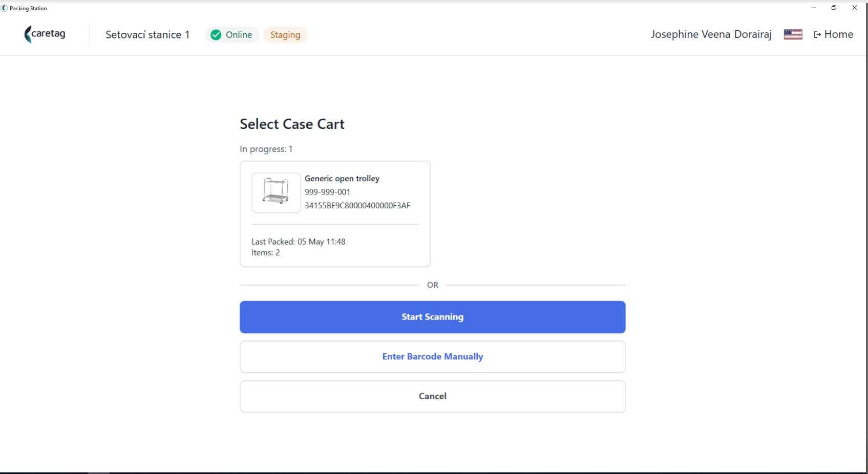This screenshot has width=868, height=474.
Task: Go to Home
Action: [838, 34]
